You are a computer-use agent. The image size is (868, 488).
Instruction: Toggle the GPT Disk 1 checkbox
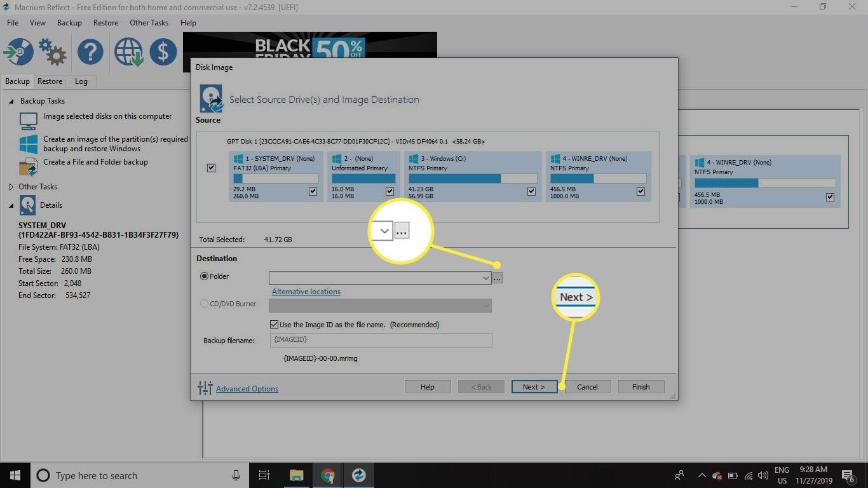click(x=212, y=168)
